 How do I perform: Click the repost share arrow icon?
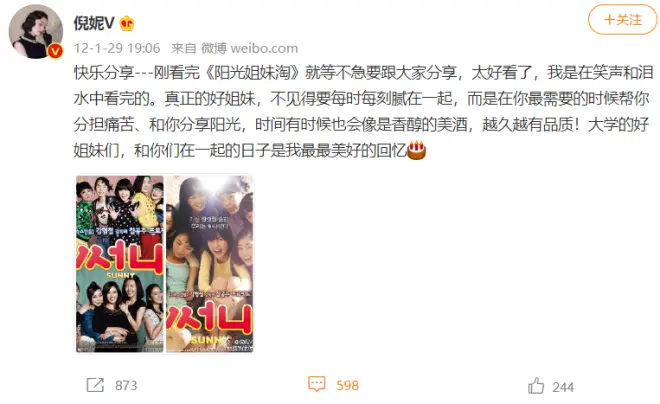pos(95,385)
